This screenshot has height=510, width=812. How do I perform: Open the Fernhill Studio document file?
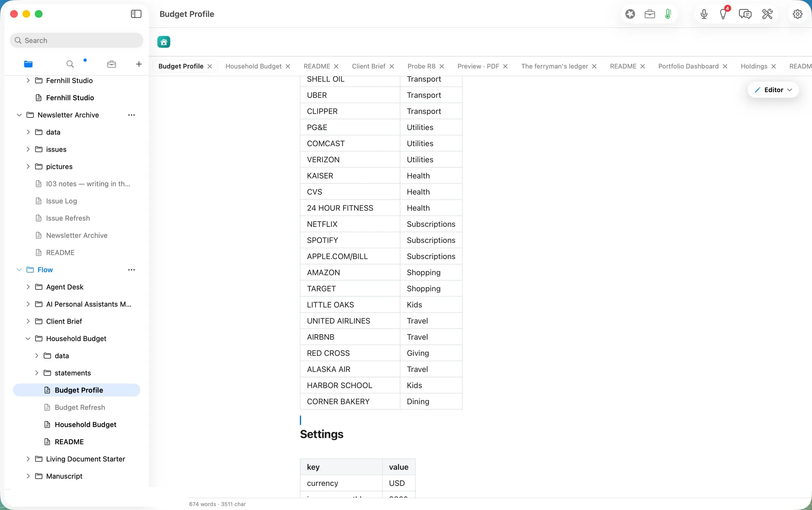point(76,98)
